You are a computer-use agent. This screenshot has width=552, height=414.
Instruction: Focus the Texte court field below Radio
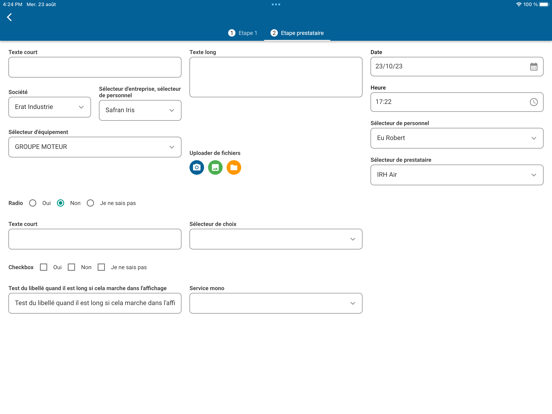(95, 239)
